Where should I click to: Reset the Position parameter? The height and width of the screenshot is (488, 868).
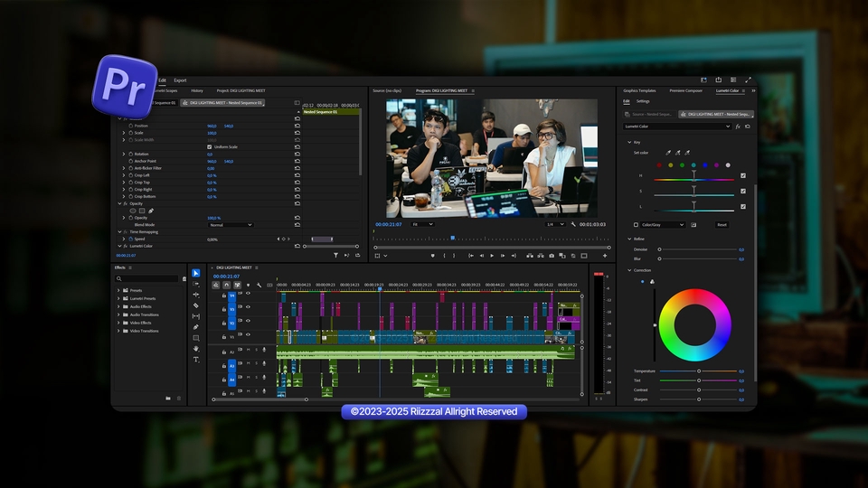(x=297, y=126)
